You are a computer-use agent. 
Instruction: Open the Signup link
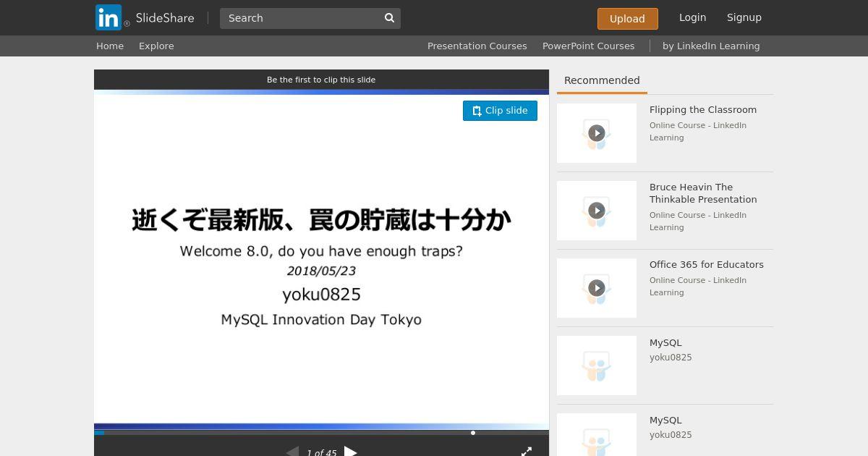pyautogui.click(x=744, y=17)
